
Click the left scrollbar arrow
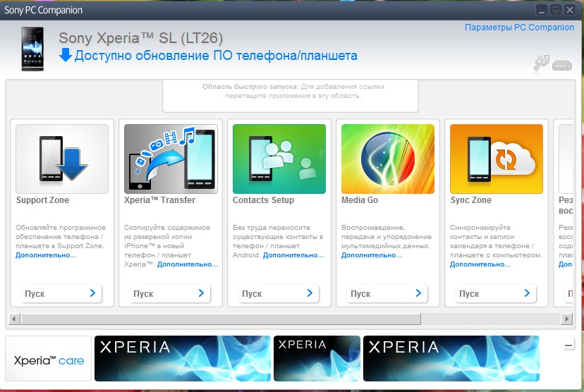[14, 319]
